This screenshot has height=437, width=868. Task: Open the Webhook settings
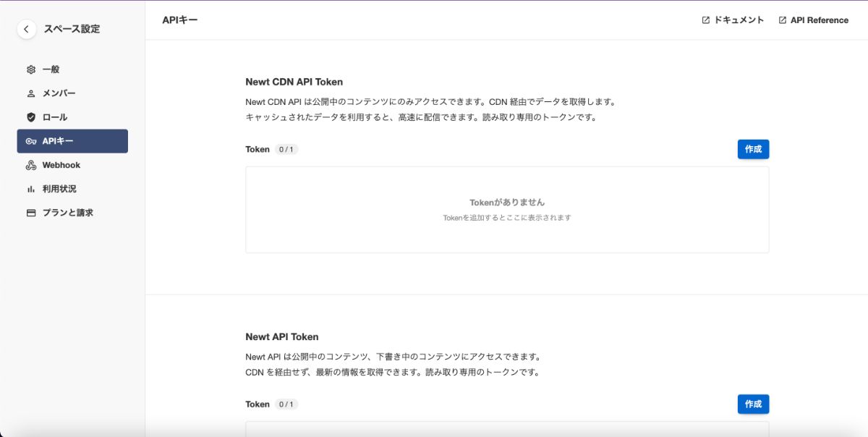pos(72,165)
